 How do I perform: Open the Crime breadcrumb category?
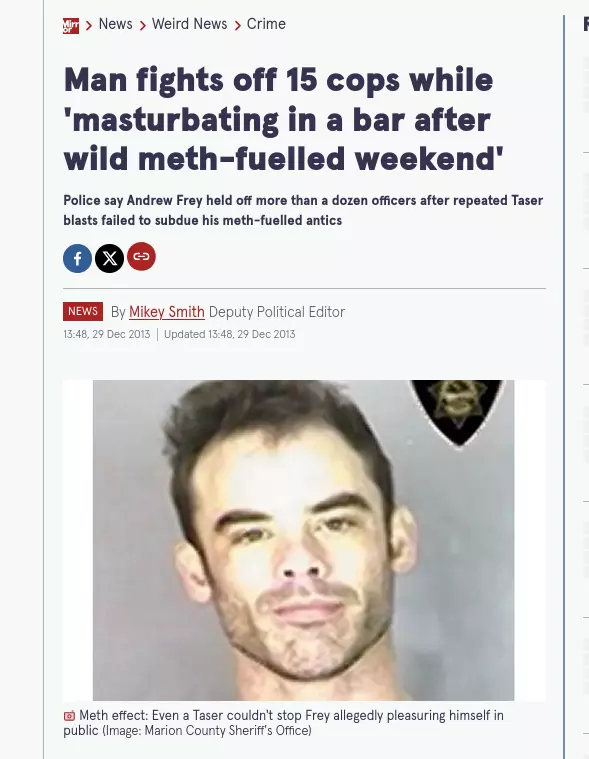click(266, 24)
